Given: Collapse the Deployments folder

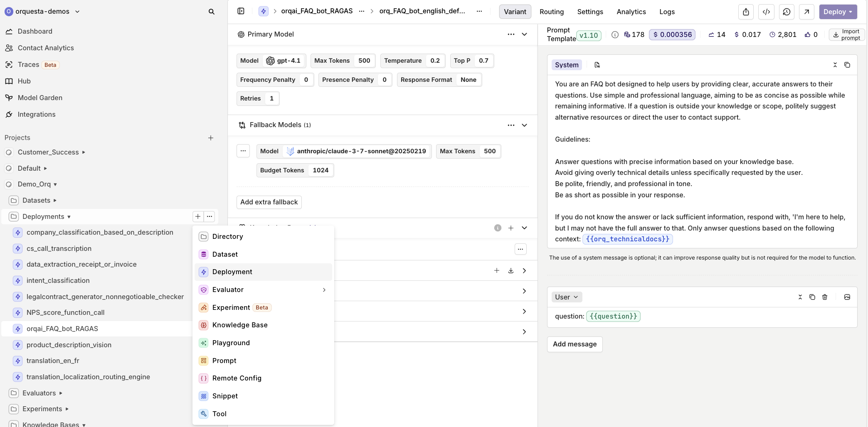Looking at the screenshot, I should [x=69, y=217].
